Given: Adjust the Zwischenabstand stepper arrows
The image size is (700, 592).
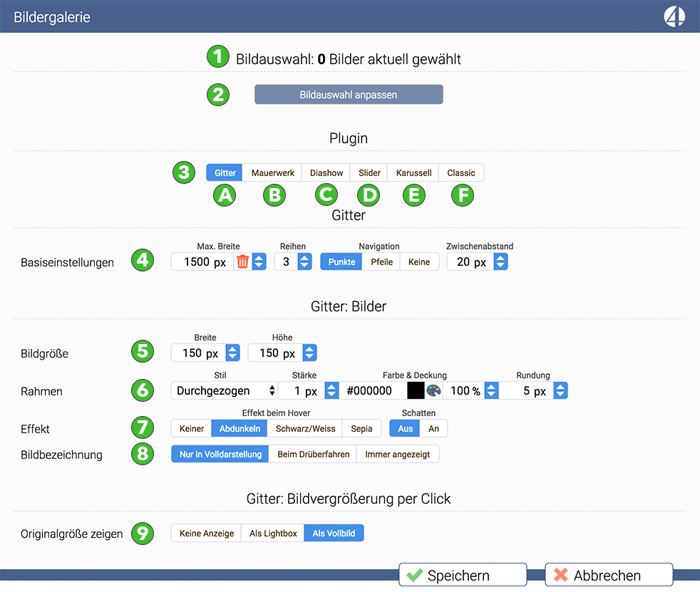Looking at the screenshot, I should click(x=500, y=262).
